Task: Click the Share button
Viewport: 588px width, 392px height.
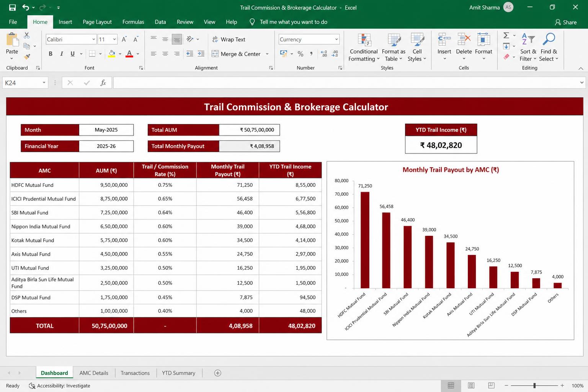Action: pyautogui.click(x=565, y=22)
